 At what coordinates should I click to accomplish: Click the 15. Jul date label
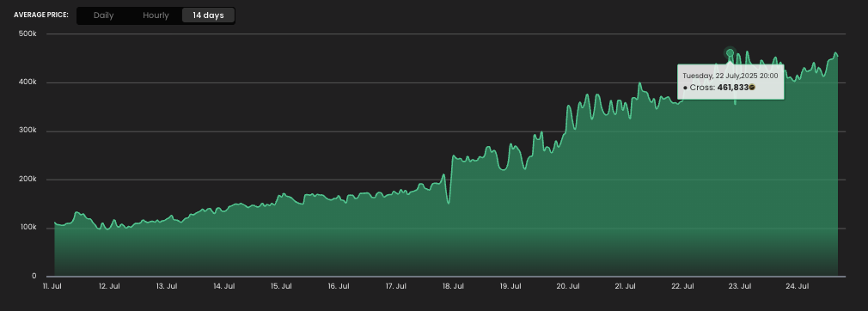281,286
